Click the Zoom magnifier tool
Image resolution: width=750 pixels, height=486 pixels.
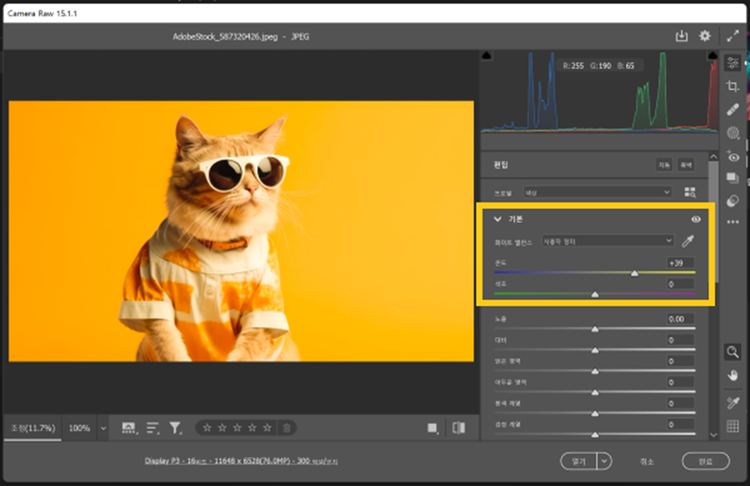pos(733,351)
